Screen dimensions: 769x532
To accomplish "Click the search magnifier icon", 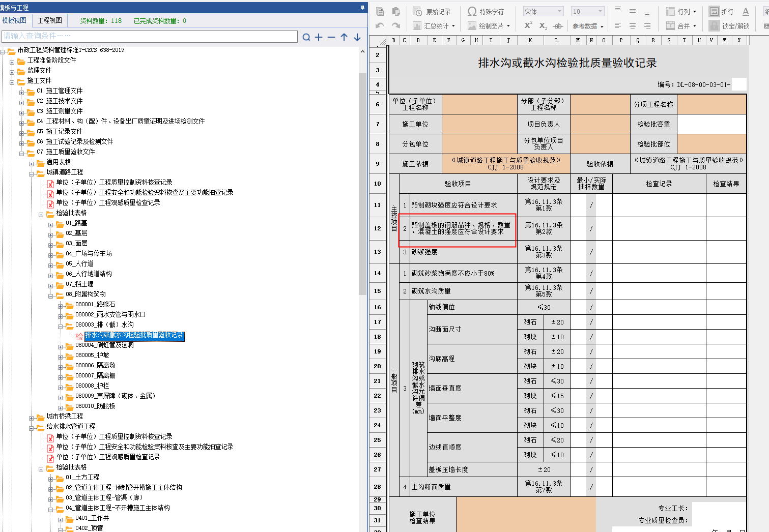I will click(306, 37).
